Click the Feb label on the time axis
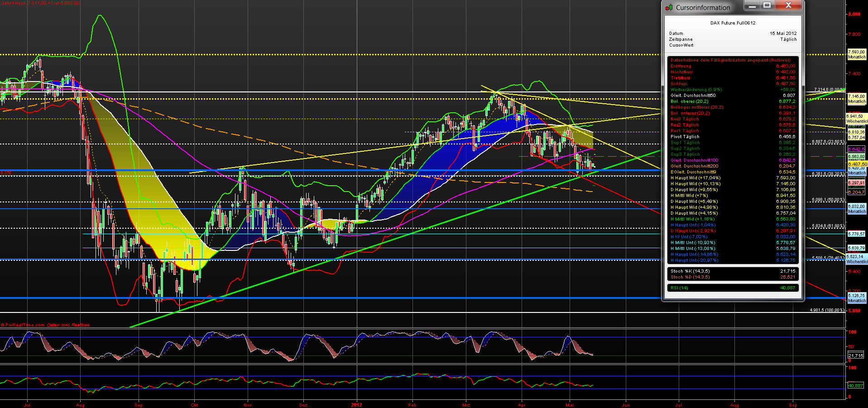This screenshot has height=408, width=868. [x=412, y=405]
